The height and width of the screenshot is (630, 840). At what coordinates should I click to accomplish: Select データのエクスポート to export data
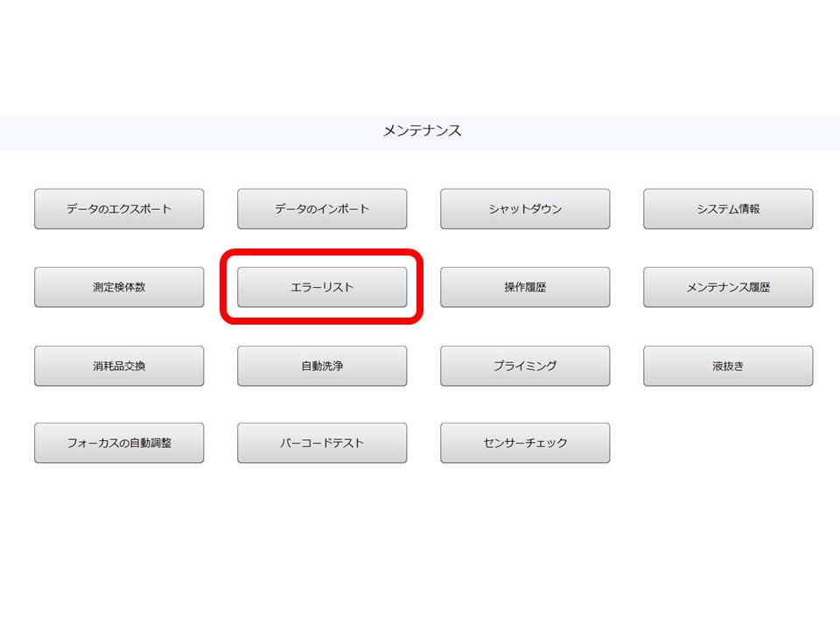click(x=118, y=208)
